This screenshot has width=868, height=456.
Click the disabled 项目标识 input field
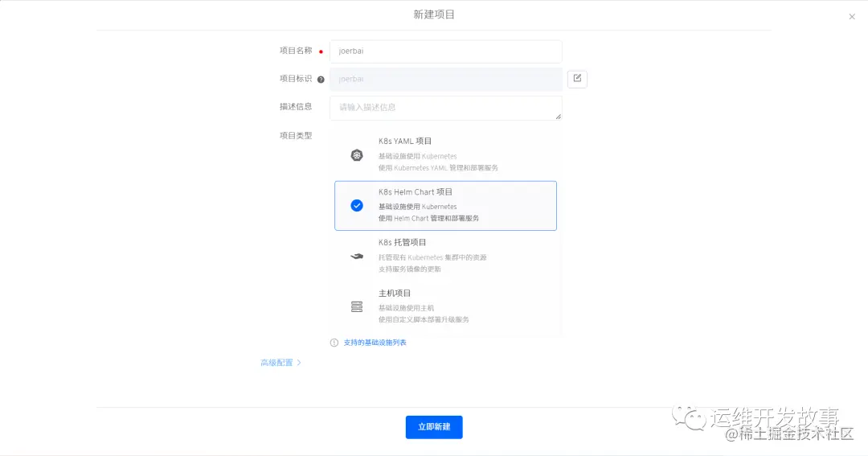445,80
